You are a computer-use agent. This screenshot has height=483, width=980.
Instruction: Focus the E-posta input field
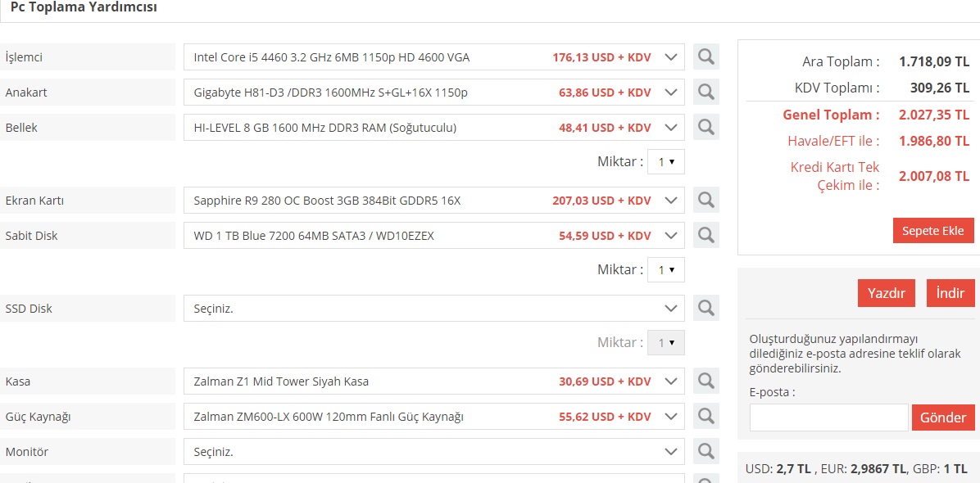click(828, 418)
